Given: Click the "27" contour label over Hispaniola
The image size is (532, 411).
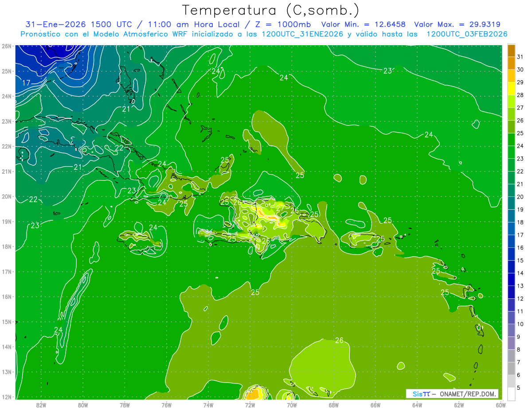Looking at the screenshot, I should 280,207.
